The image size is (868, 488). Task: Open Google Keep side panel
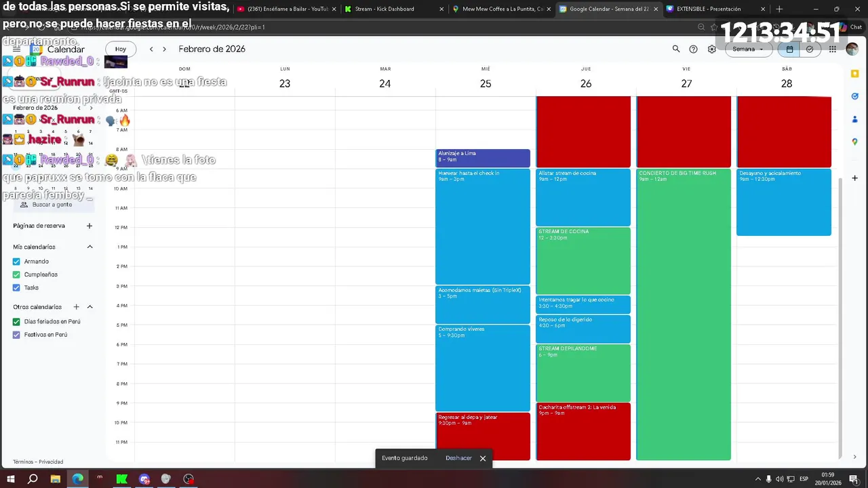854,74
